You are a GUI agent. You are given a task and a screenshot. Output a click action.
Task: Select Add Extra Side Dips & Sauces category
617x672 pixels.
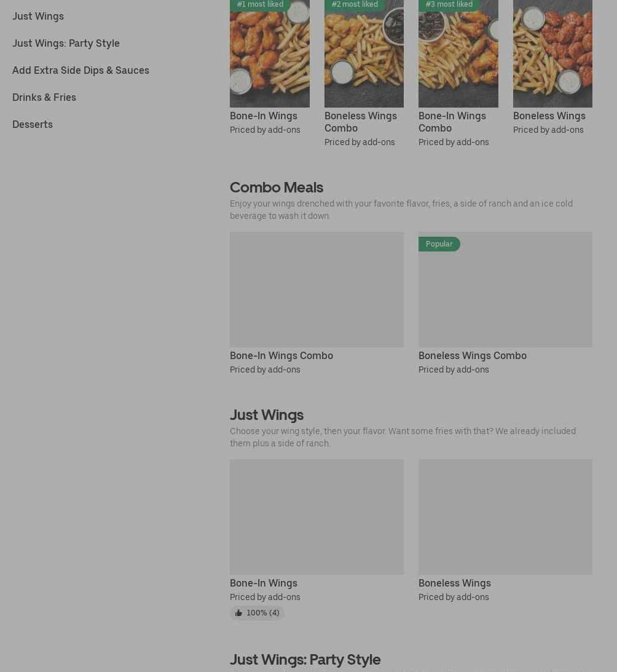coord(81,70)
